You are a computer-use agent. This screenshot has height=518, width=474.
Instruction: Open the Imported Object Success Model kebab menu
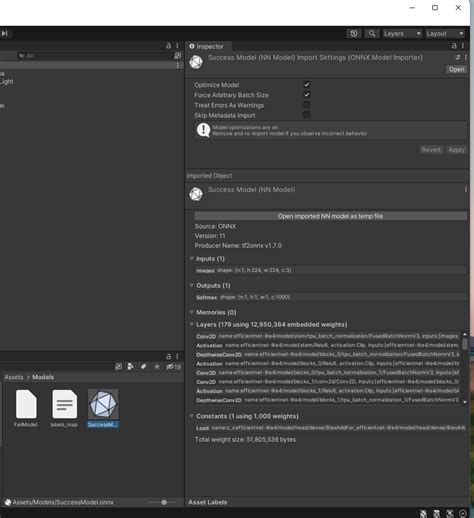pos(466,190)
